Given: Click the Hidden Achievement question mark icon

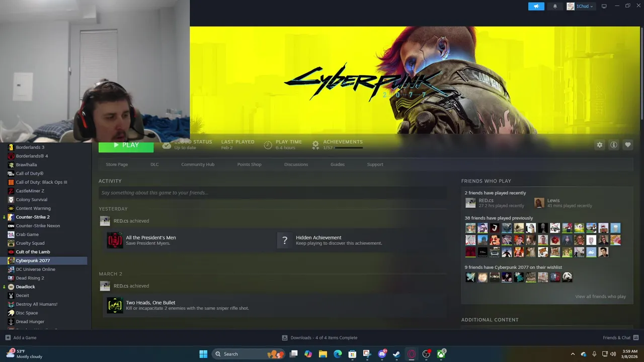Looking at the screenshot, I should tap(285, 240).
